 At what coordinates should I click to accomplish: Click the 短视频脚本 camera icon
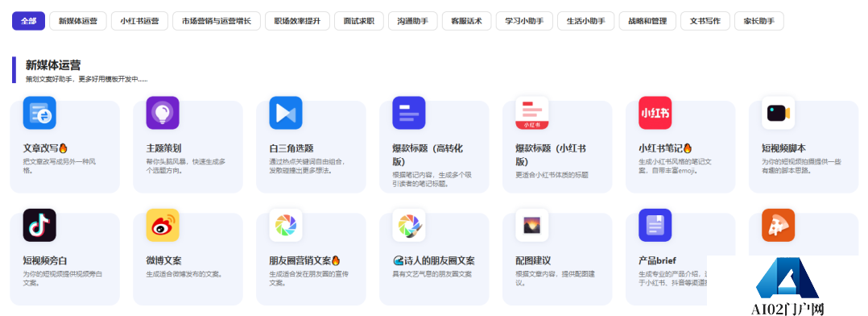pos(779,113)
